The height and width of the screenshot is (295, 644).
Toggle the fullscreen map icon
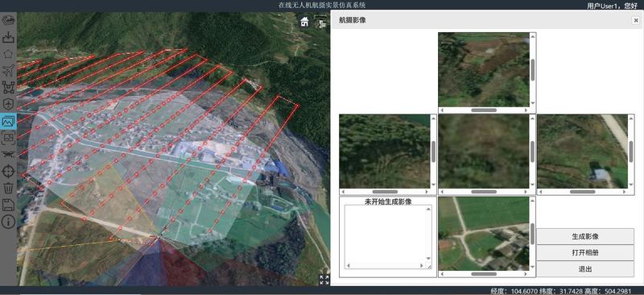[324, 280]
